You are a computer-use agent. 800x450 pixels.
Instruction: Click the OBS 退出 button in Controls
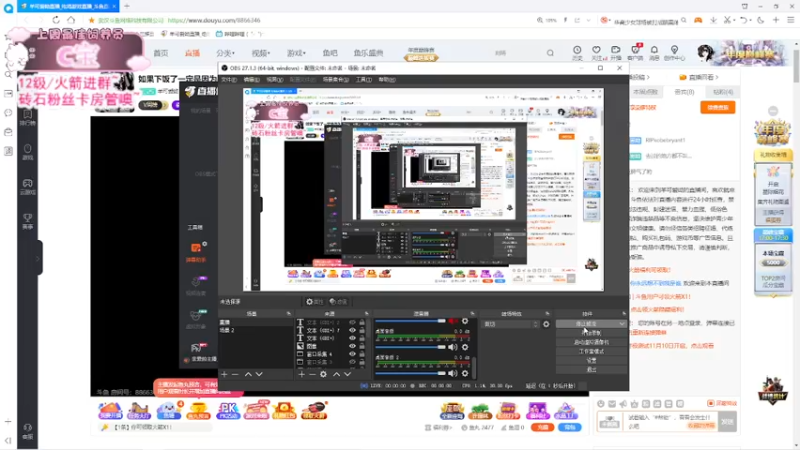point(591,369)
